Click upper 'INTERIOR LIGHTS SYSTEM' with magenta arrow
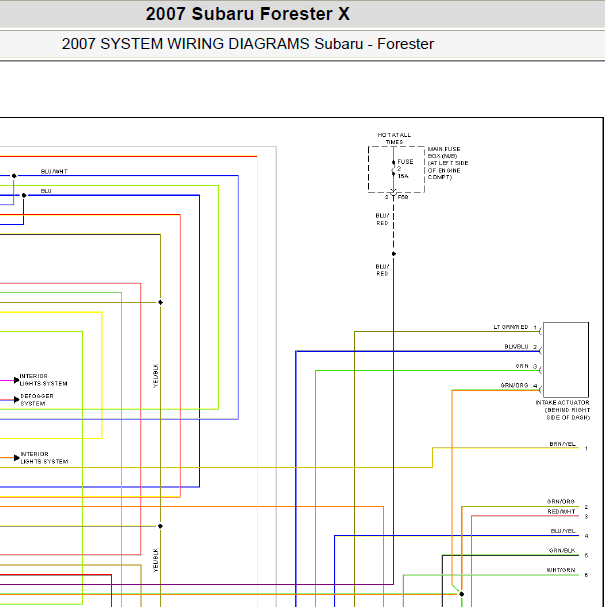Image resolution: width=605 pixels, height=607 pixels. pos(43,380)
